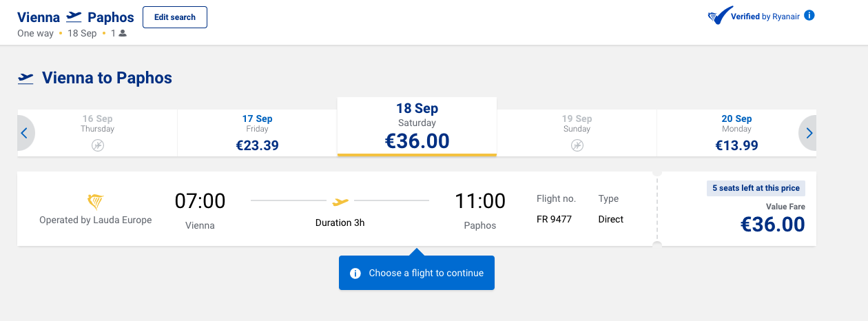This screenshot has width=868, height=321.
Task: Click the passenger person icon in search summary
Action: click(x=123, y=33)
